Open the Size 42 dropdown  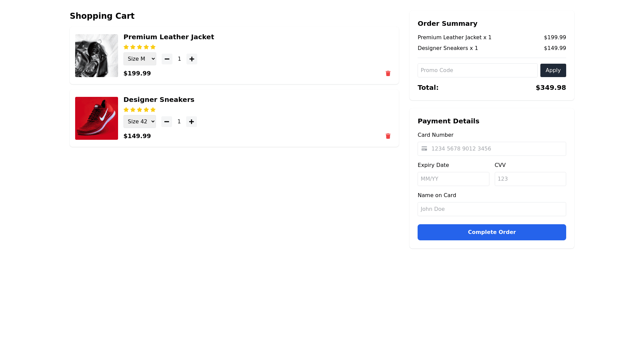click(140, 122)
